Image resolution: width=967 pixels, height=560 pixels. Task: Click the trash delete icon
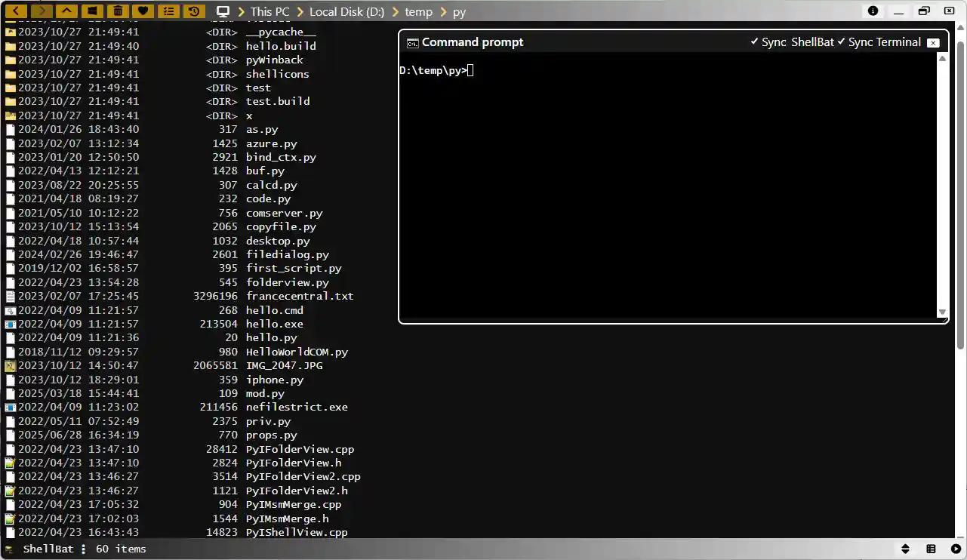pos(118,11)
